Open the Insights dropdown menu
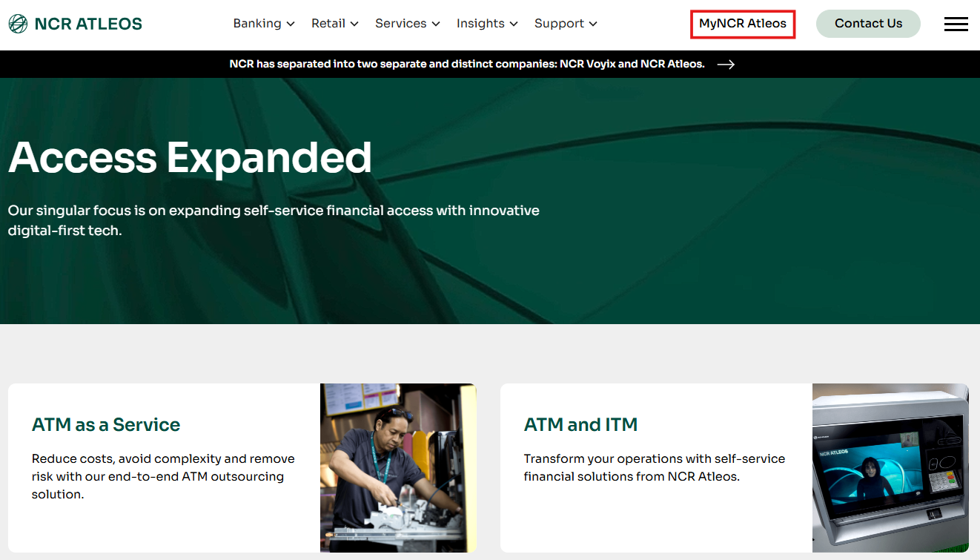980x560 pixels. (x=487, y=24)
